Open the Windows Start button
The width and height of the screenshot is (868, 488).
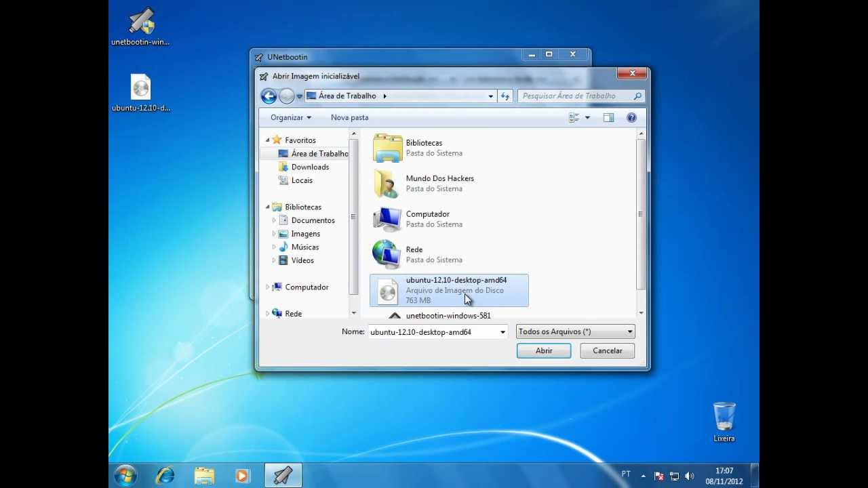click(125, 476)
